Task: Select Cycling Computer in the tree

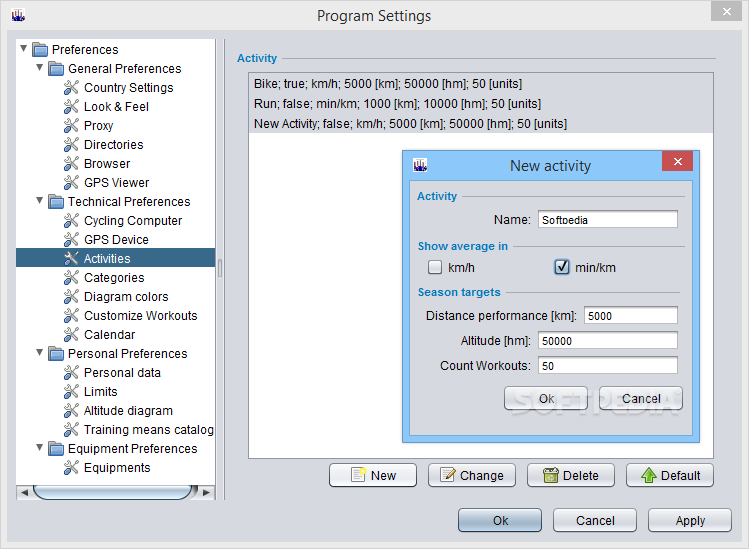Action: [133, 221]
